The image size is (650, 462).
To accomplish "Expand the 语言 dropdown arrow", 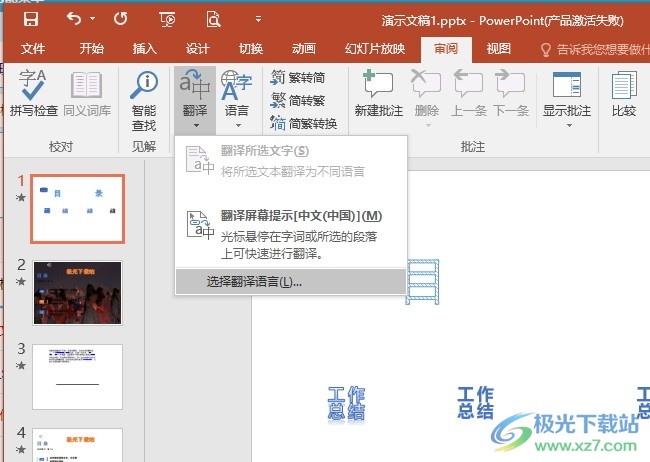I will pyautogui.click(x=238, y=126).
